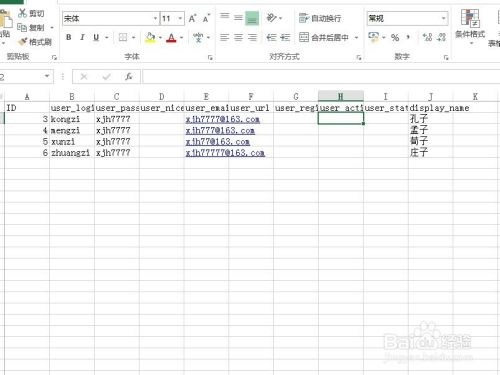This screenshot has width=500, height=375.
Task: Open alignment settings dialog launcher
Action: point(359,58)
